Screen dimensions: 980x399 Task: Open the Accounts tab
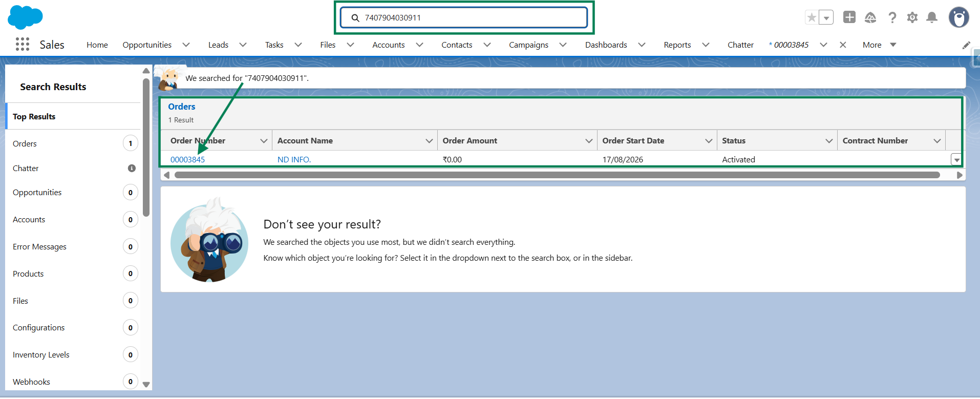coord(388,45)
